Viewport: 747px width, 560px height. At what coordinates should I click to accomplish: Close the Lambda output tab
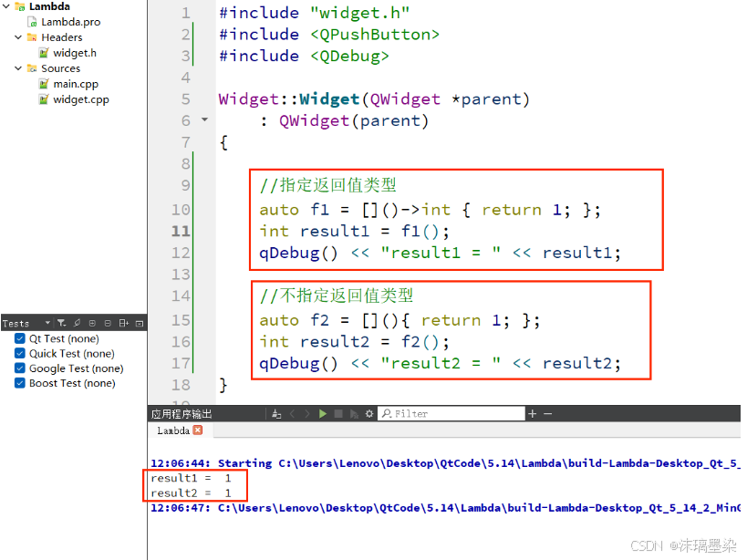pos(198,430)
